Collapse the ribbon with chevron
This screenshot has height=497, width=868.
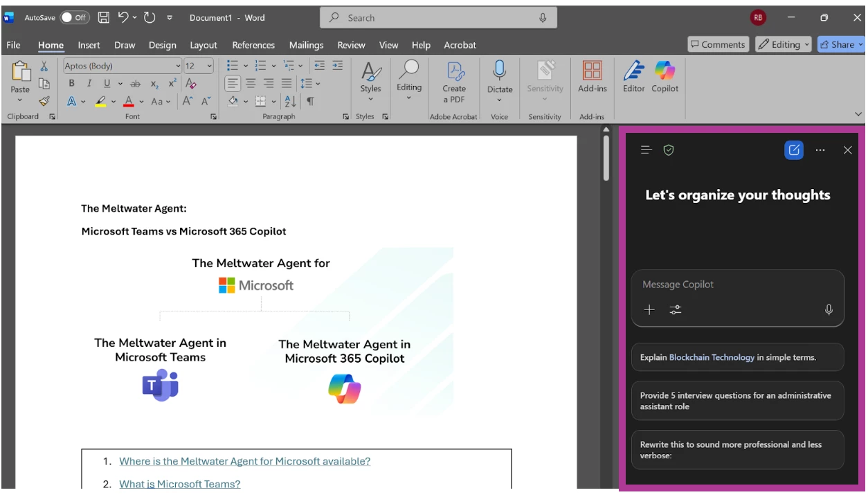(859, 114)
